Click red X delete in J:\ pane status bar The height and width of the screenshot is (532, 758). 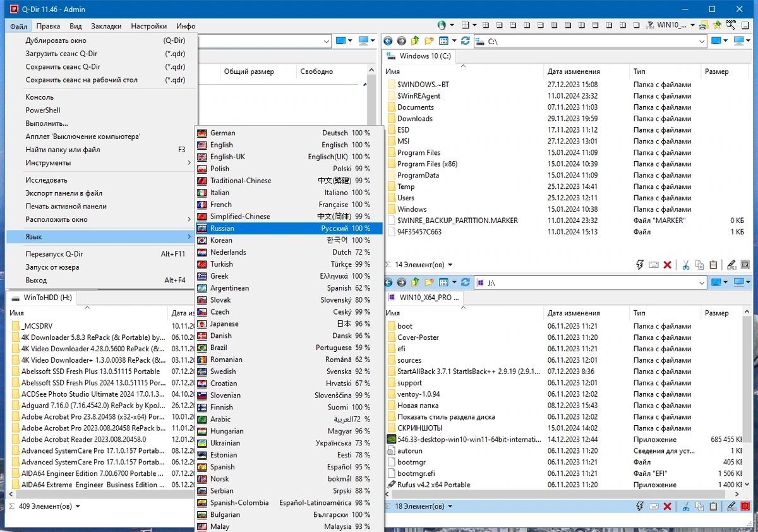667,506
